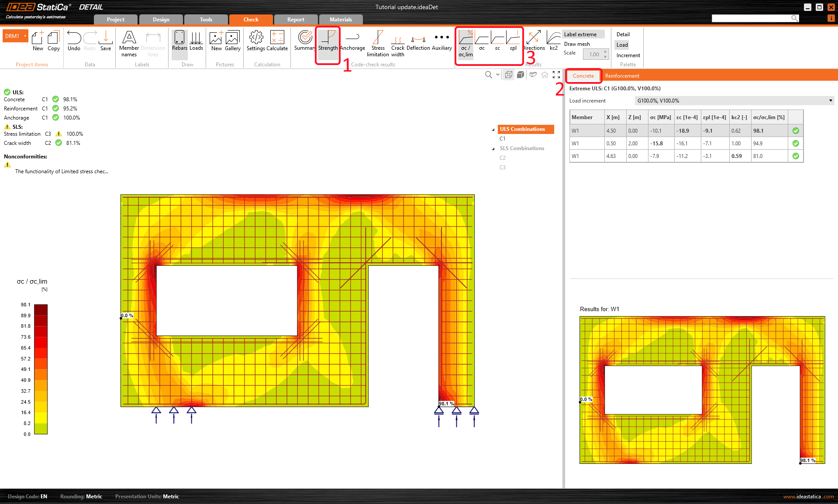This screenshot has height=504, width=838.
Task: Select the Strength check results icon
Action: 328,41
